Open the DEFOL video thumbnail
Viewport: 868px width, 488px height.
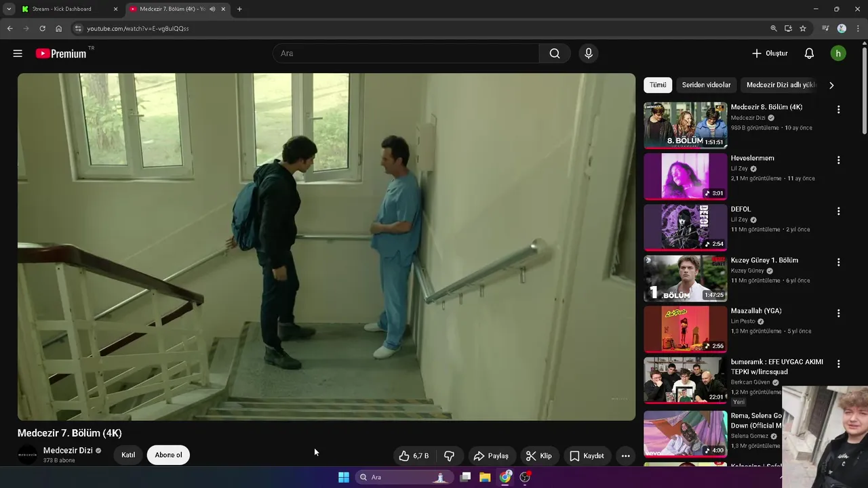coord(685,227)
